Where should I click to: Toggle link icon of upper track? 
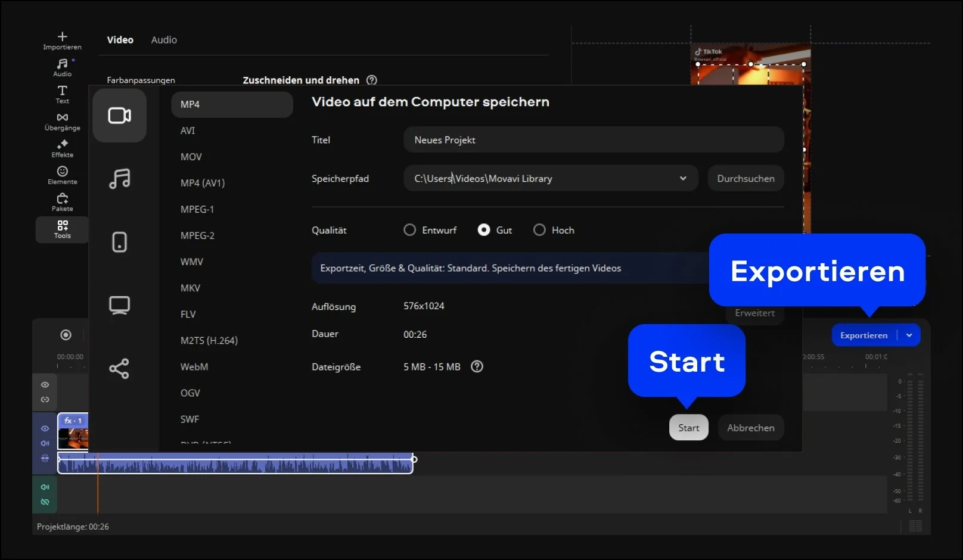point(45,400)
